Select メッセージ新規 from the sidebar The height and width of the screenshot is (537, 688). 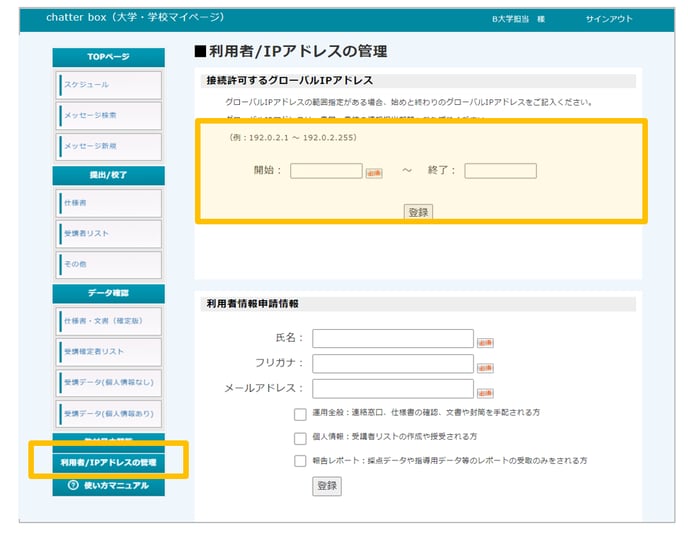click(x=110, y=147)
